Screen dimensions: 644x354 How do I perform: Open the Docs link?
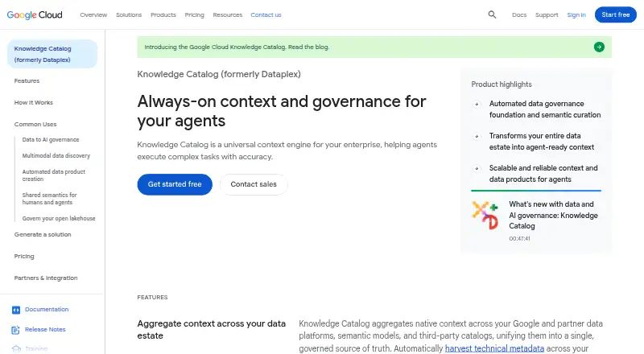click(519, 14)
